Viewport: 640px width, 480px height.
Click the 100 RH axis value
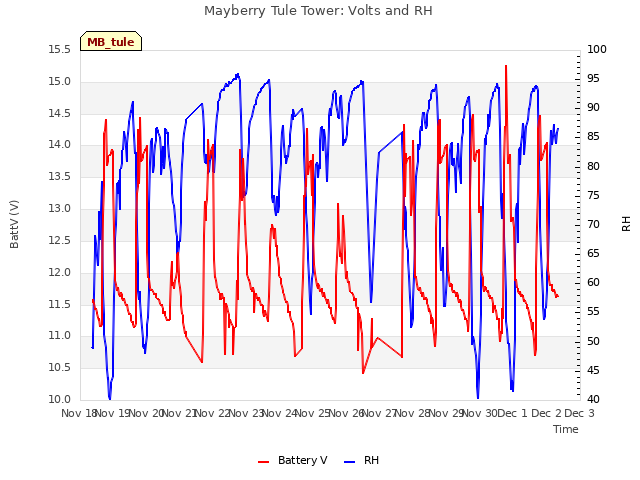(x=597, y=50)
